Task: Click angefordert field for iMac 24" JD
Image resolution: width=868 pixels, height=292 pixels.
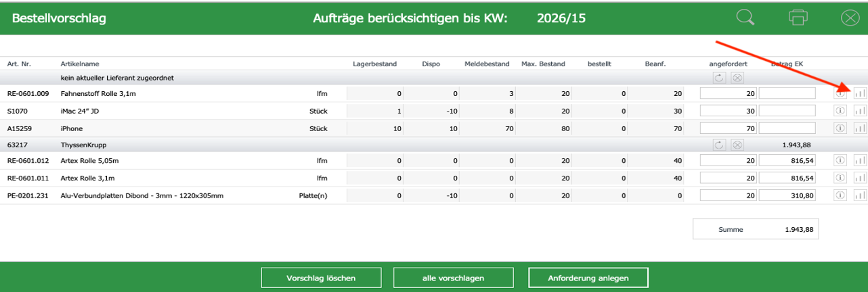Action: pyautogui.click(x=728, y=111)
